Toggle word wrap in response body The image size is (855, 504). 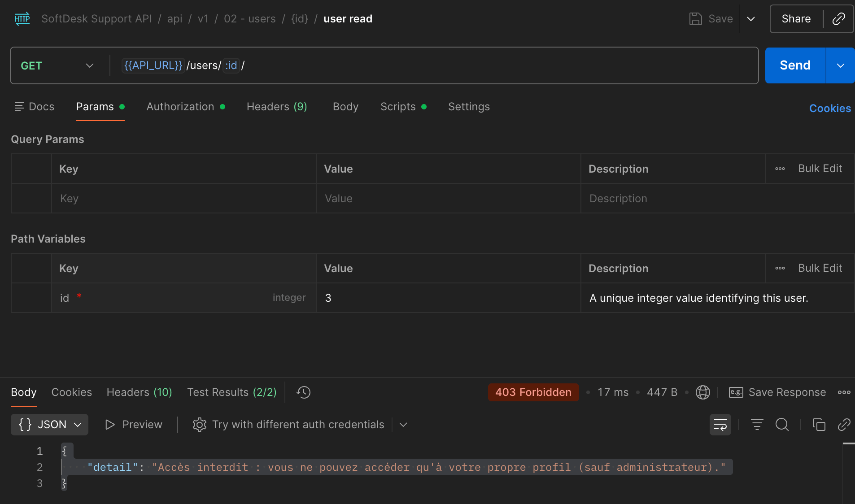click(x=720, y=425)
